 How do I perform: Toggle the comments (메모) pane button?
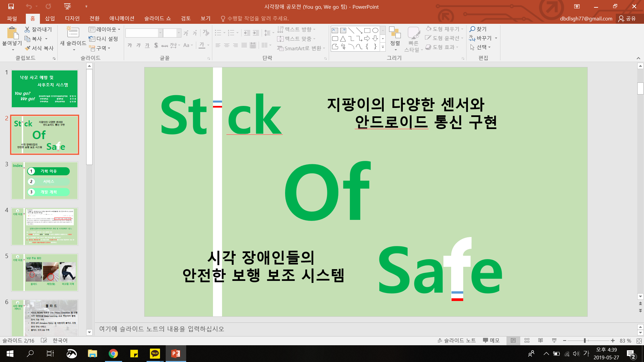point(491,341)
